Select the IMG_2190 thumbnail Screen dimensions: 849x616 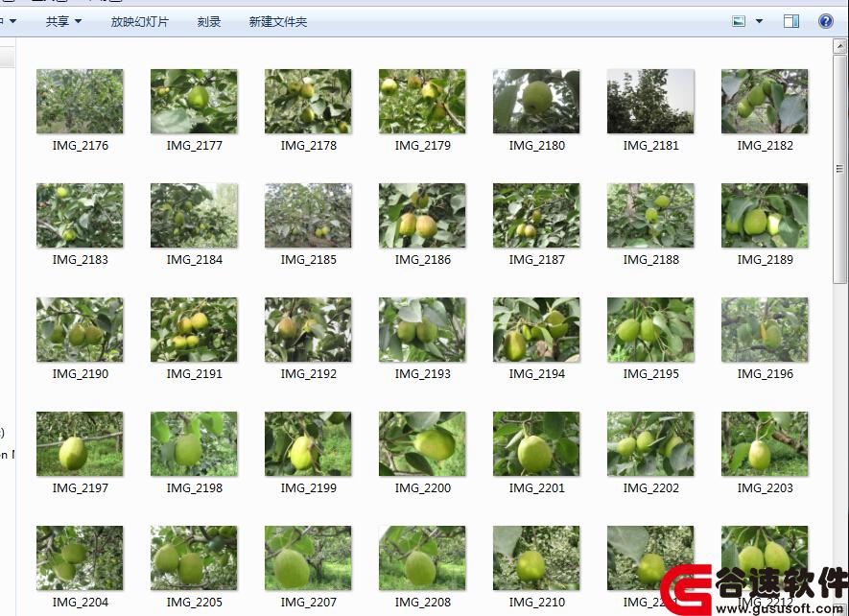80,330
